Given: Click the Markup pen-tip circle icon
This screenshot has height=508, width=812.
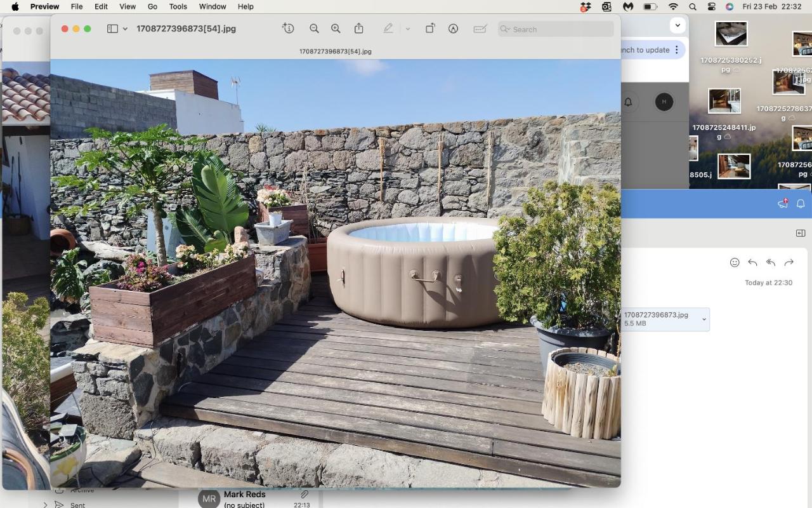Looking at the screenshot, I should click(x=453, y=29).
